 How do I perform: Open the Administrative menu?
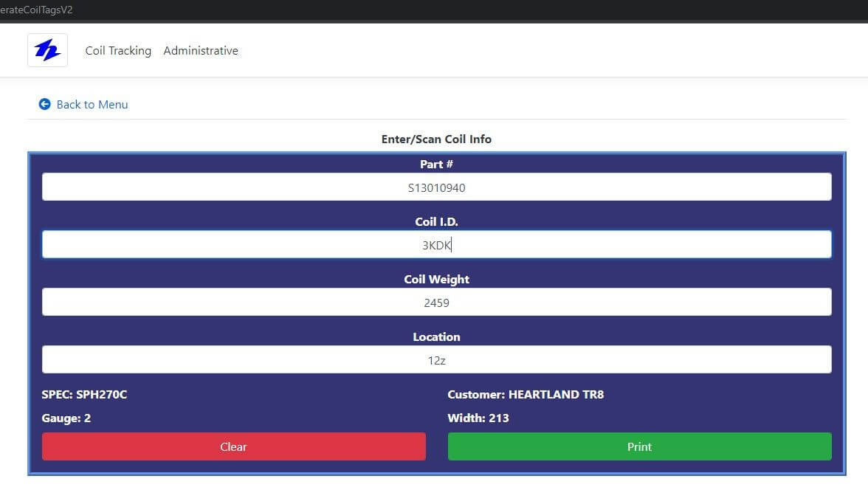pyautogui.click(x=201, y=50)
